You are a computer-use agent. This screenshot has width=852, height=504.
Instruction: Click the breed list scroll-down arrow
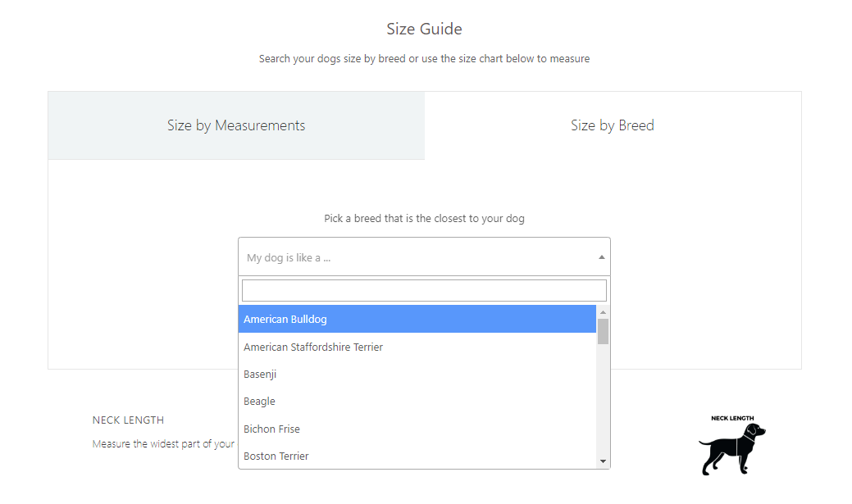tap(604, 461)
